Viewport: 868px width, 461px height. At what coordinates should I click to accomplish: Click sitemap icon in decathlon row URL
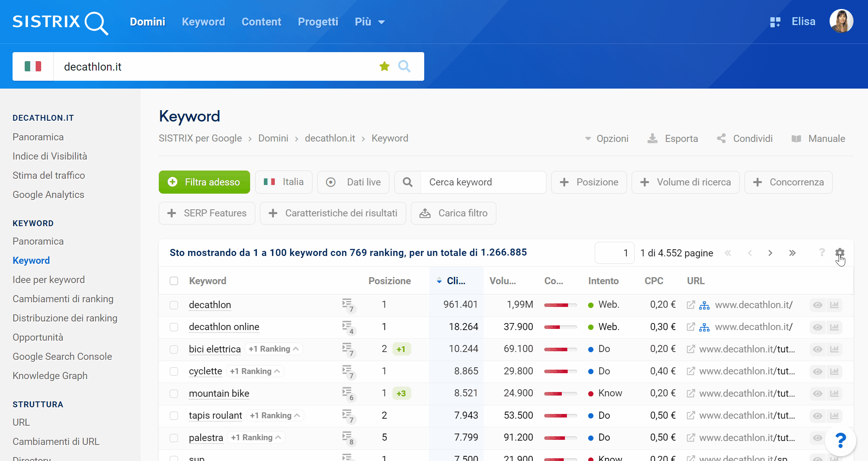click(705, 305)
